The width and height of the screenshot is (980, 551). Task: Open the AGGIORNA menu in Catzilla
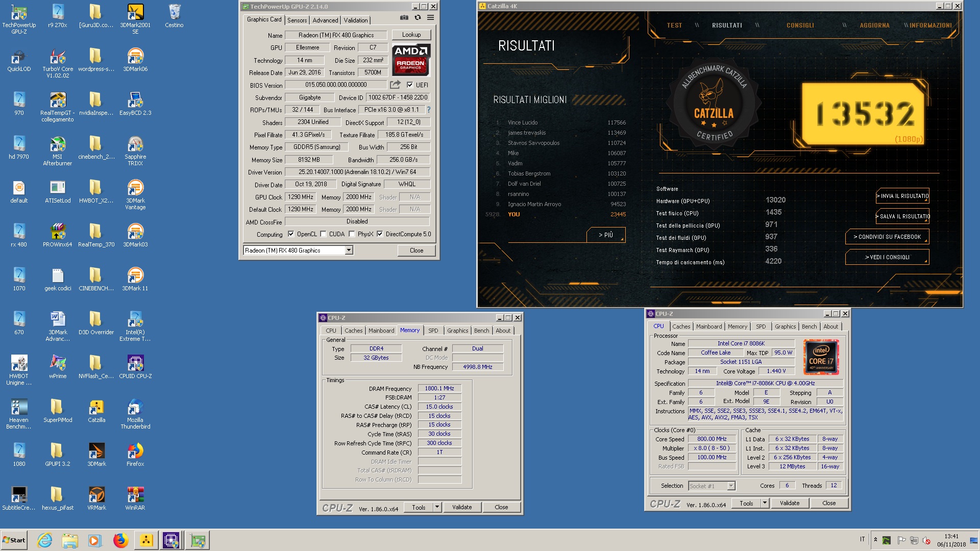click(x=874, y=26)
